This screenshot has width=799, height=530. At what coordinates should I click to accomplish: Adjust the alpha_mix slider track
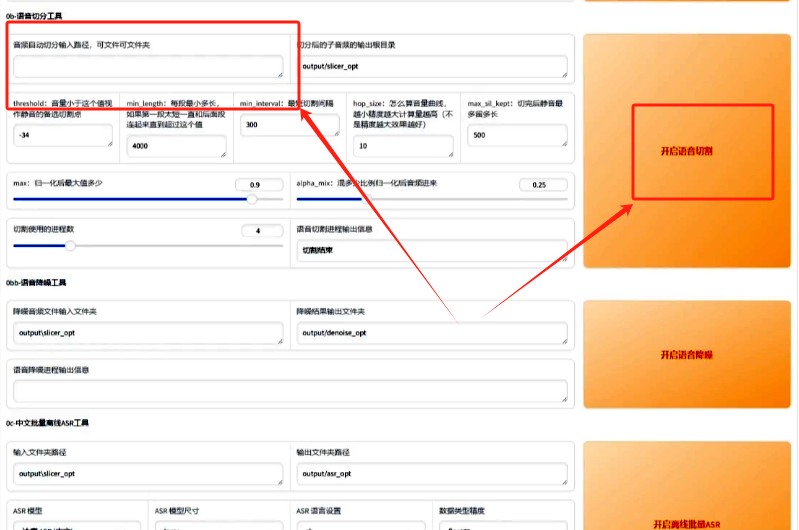(432, 199)
